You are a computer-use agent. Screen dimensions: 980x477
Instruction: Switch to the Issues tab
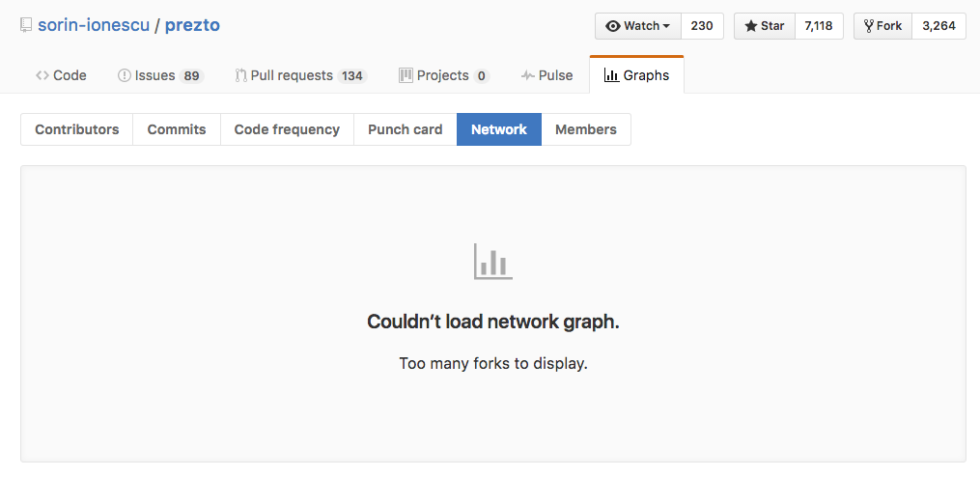pos(160,75)
